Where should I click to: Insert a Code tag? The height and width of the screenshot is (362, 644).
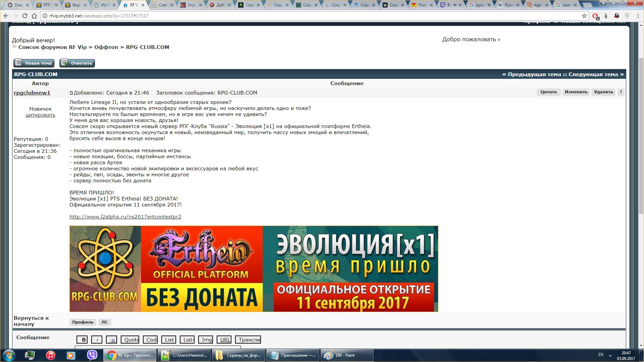(150, 340)
